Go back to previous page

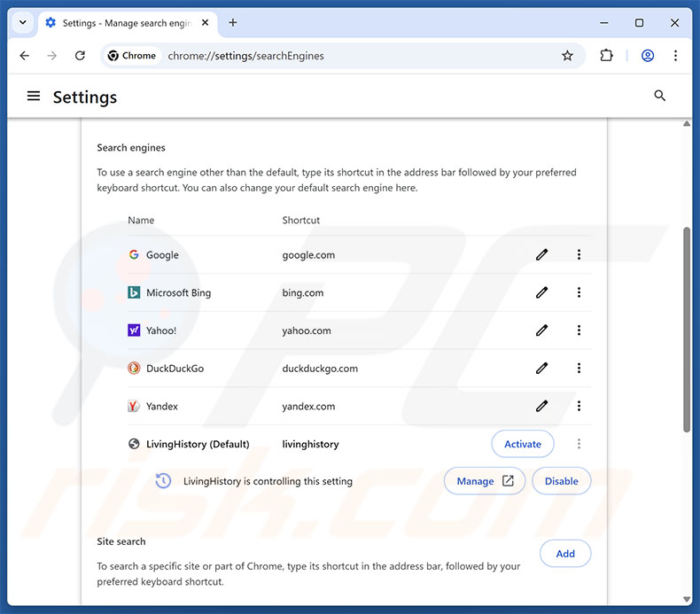pos(25,56)
